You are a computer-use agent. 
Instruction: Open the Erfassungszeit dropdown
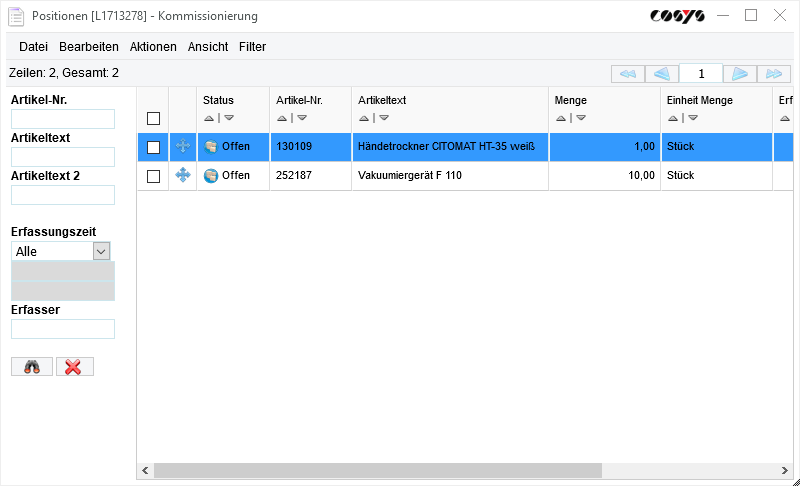click(101, 252)
